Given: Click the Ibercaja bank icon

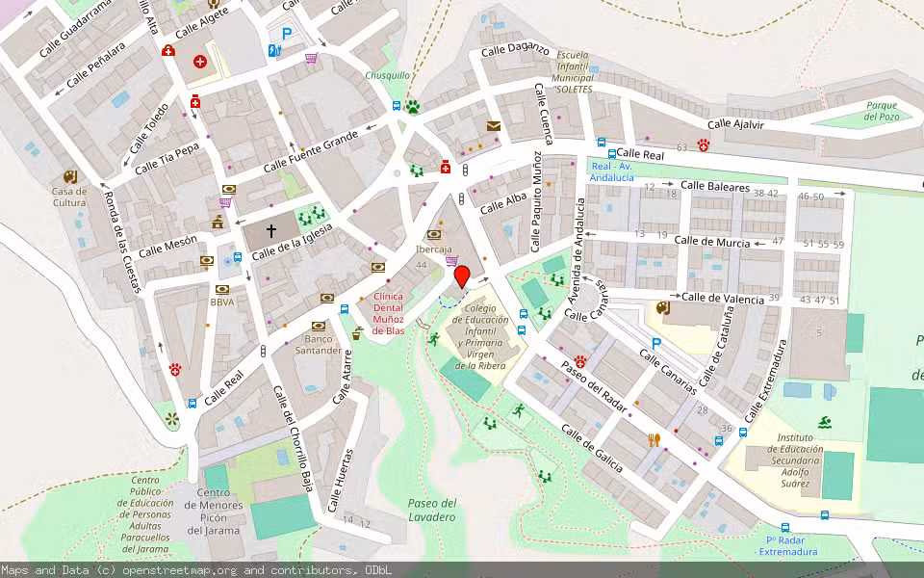Looking at the screenshot, I should click(x=433, y=233).
